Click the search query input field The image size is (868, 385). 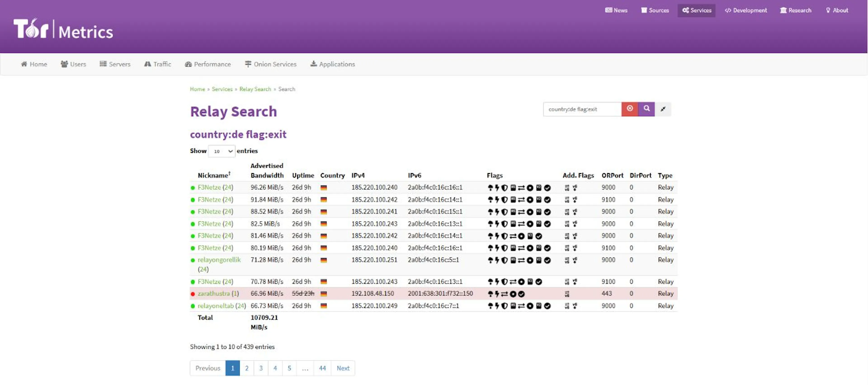582,109
